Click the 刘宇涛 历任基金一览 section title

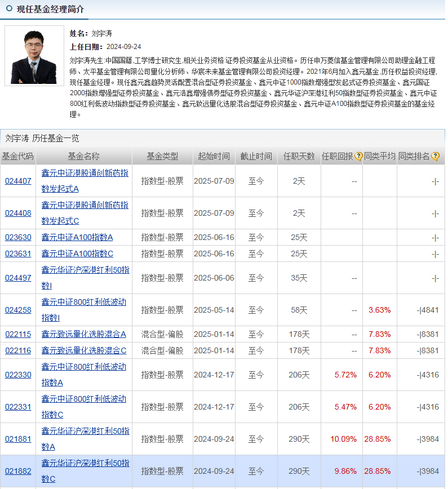pyautogui.click(x=42, y=138)
